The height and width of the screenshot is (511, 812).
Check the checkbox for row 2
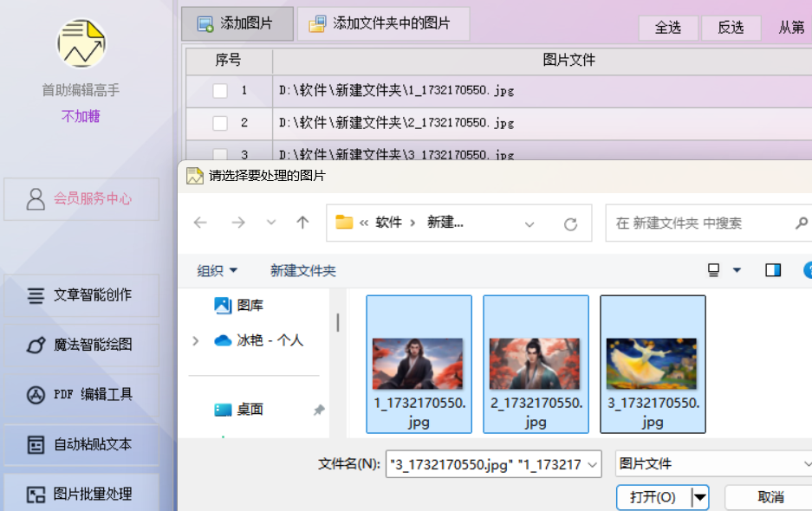click(220, 123)
